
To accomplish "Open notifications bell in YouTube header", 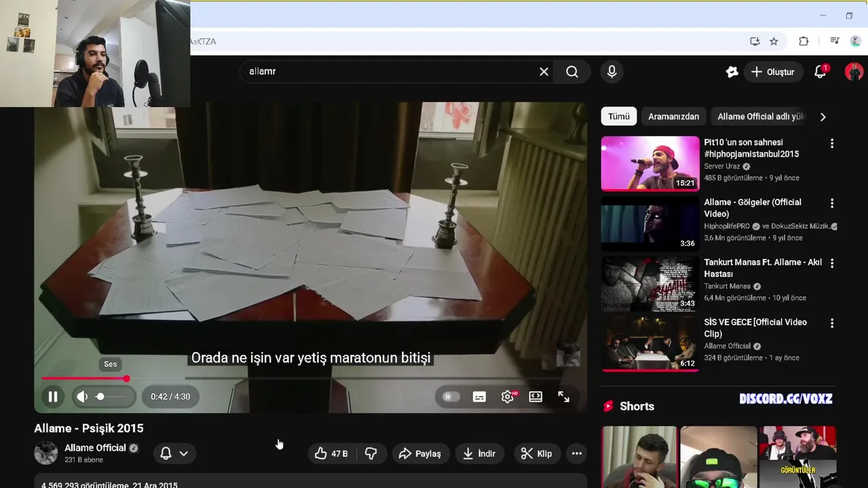I will tap(821, 71).
